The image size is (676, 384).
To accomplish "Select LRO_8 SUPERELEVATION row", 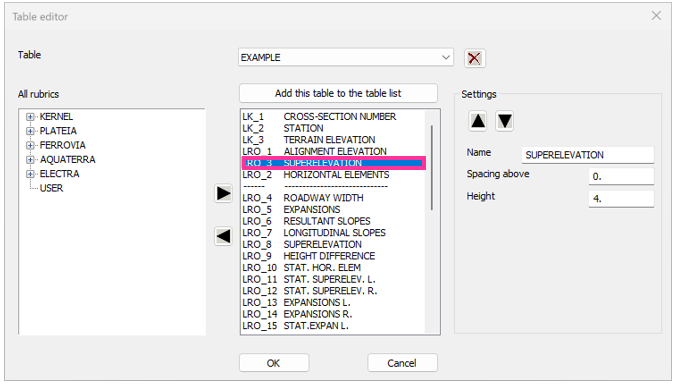I will 333,244.
